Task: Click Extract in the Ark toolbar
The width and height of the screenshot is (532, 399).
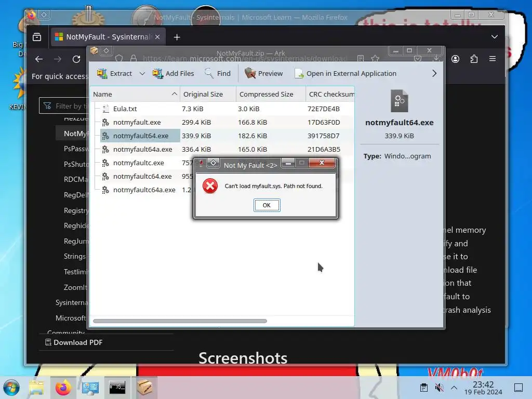Action: point(114,73)
